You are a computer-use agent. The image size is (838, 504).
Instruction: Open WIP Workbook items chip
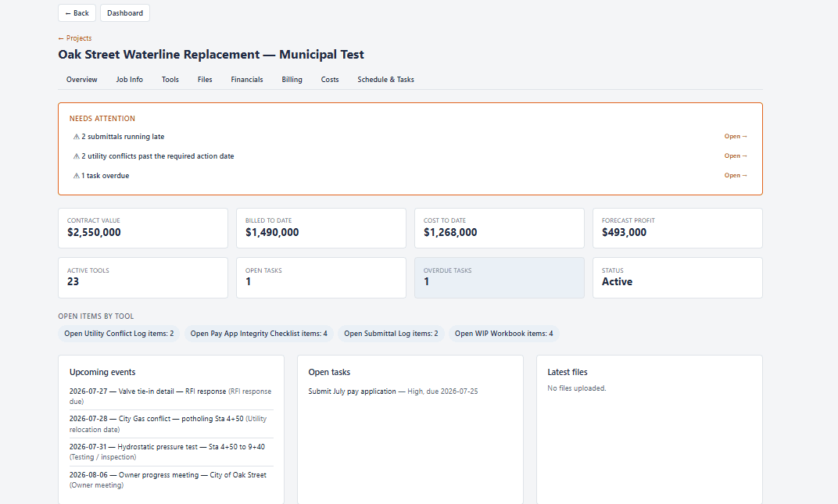[x=504, y=334]
